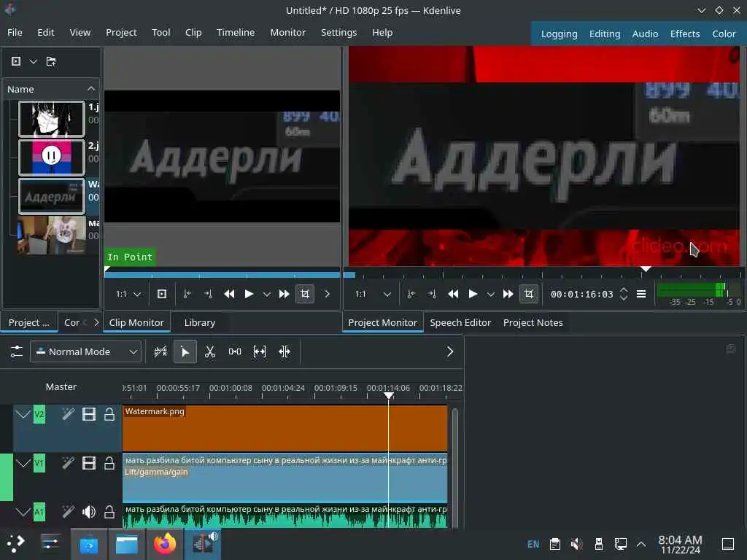Toggle the timeline clip/mix tool icon

coord(160,352)
